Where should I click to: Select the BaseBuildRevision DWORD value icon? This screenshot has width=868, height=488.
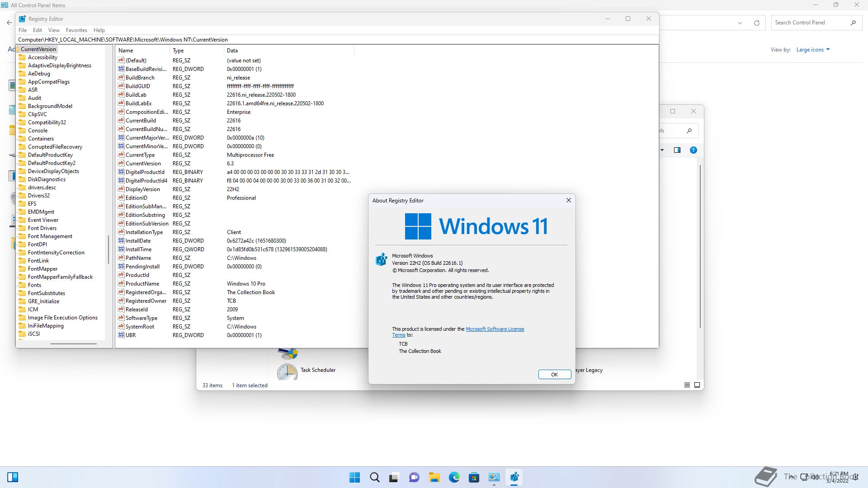121,69
